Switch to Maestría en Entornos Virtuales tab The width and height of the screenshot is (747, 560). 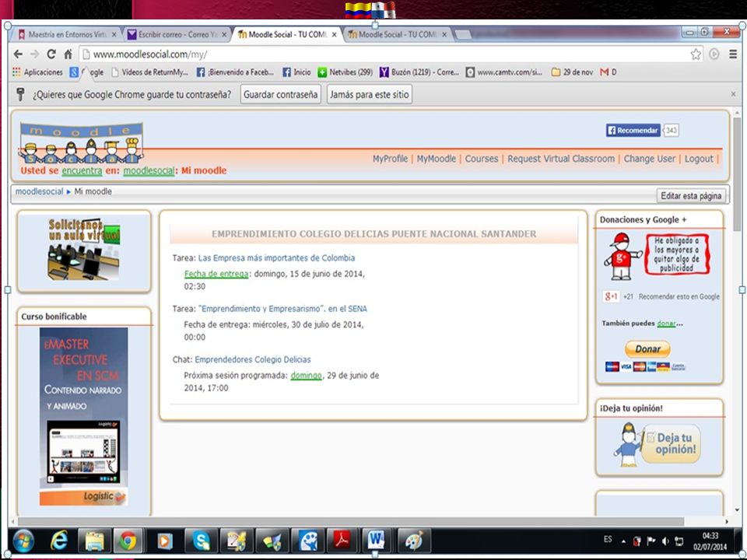click(x=67, y=34)
